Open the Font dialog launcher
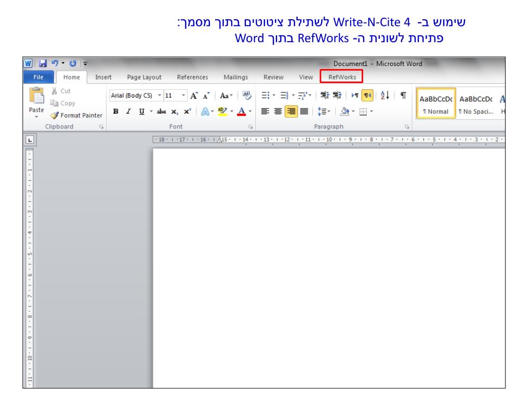Screen dimensions: 532x399 click(x=250, y=127)
